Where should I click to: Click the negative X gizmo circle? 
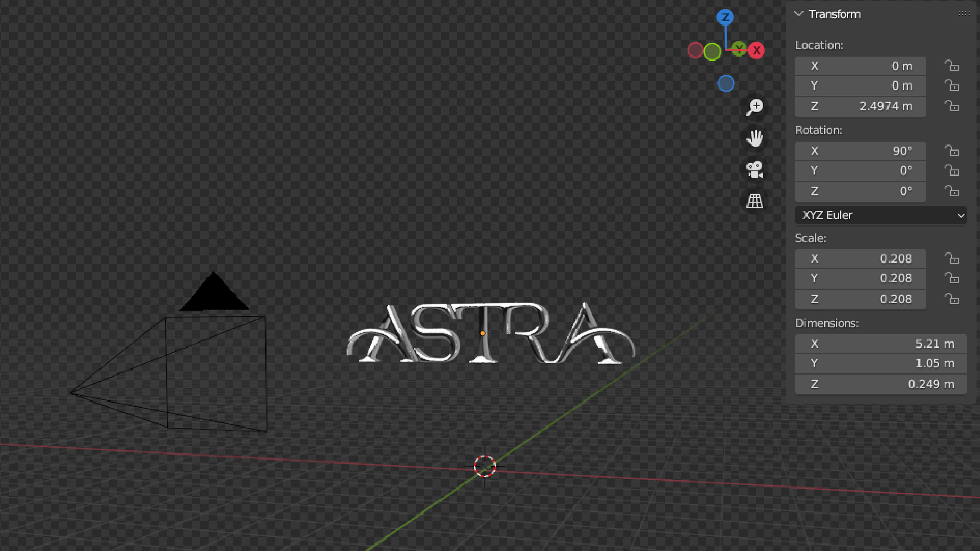pyautogui.click(x=695, y=50)
